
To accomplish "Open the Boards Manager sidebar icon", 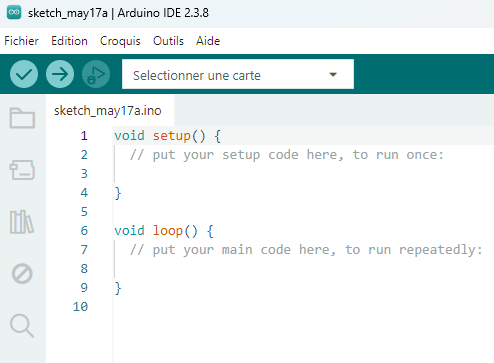I will click(x=22, y=170).
